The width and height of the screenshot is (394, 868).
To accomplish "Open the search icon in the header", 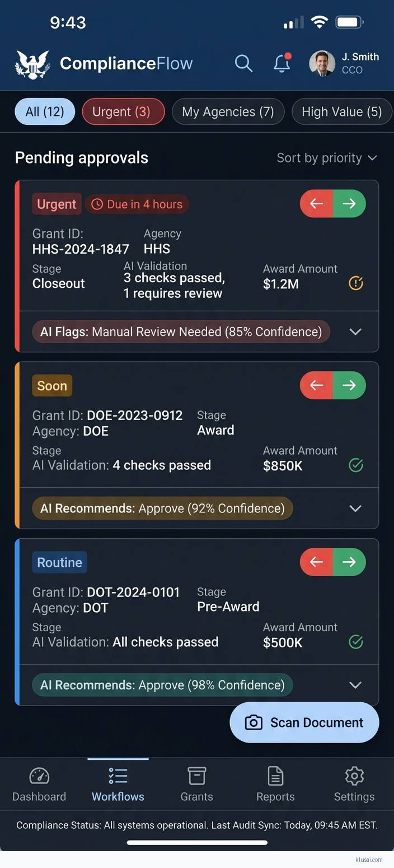I will [x=244, y=63].
